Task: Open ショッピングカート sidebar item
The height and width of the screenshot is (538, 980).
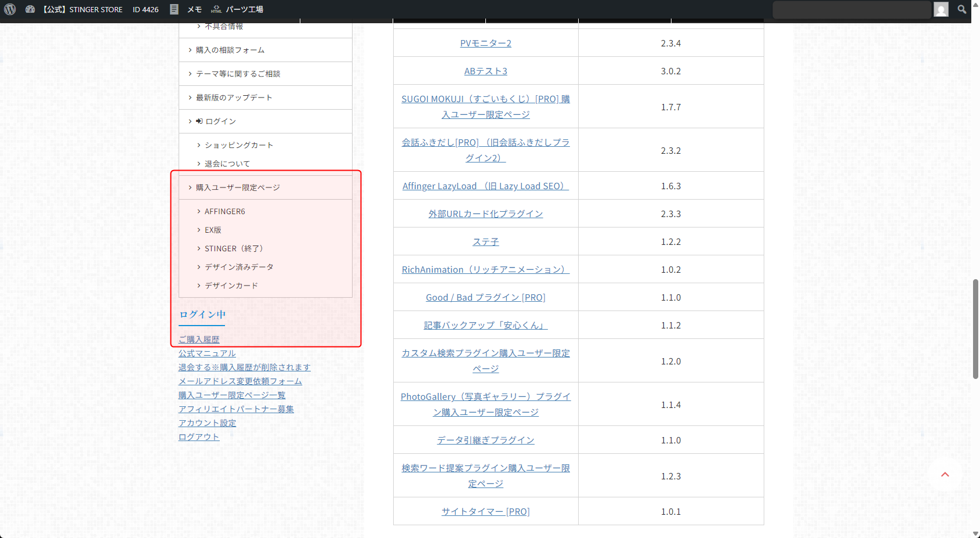Action: (x=238, y=145)
